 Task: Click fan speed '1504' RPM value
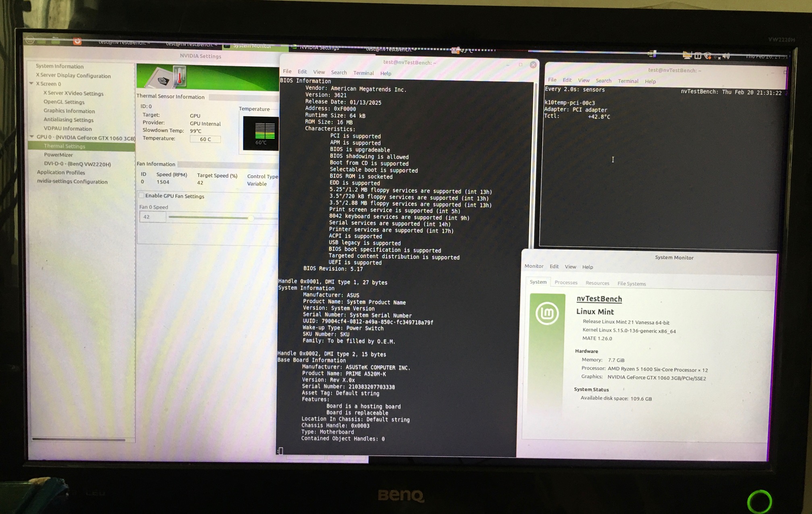tap(163, 182)
